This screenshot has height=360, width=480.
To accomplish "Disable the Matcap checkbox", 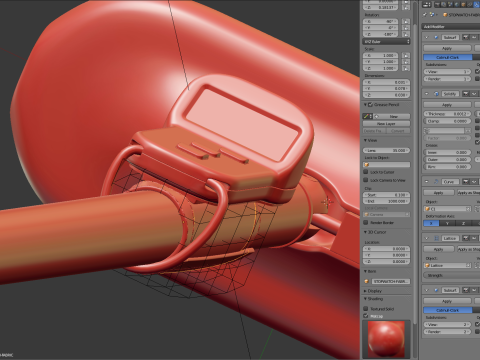I will pos(366,316).
